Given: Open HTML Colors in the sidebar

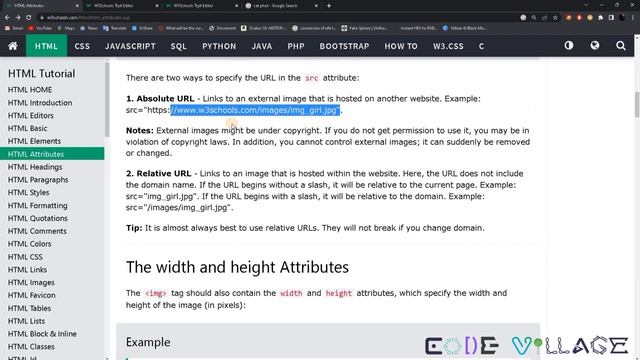Looking at the screenshot, I should tap(52, 244).
